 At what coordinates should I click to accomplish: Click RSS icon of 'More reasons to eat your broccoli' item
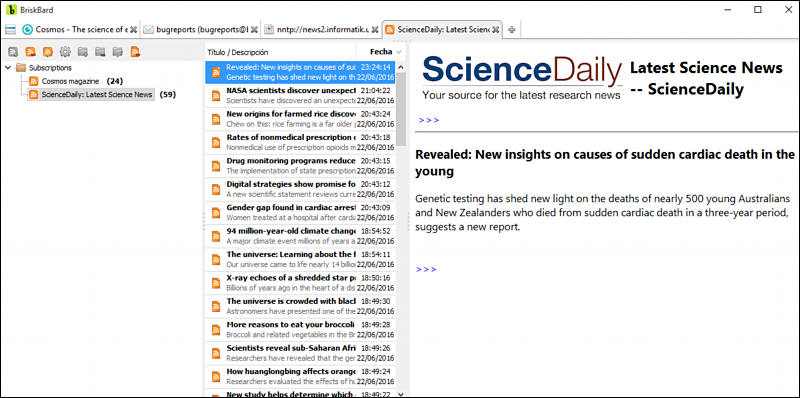pyautogui.click(x=216, y=330)
